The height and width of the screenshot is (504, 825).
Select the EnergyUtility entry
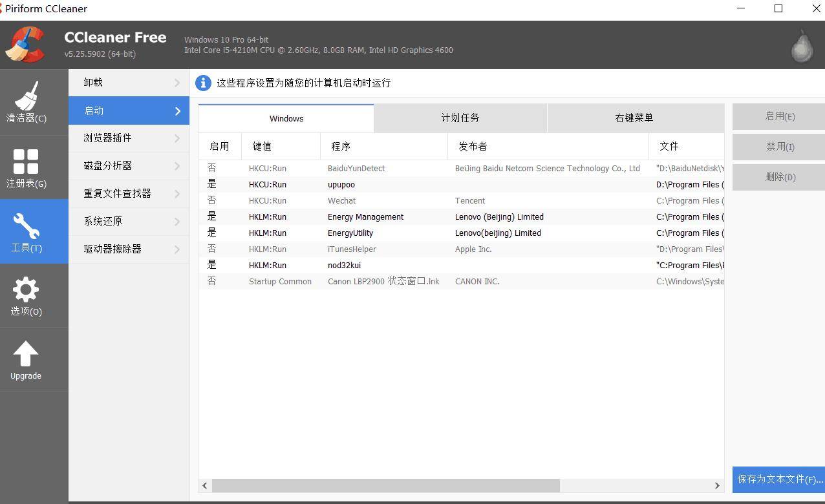tap(461, 233)
